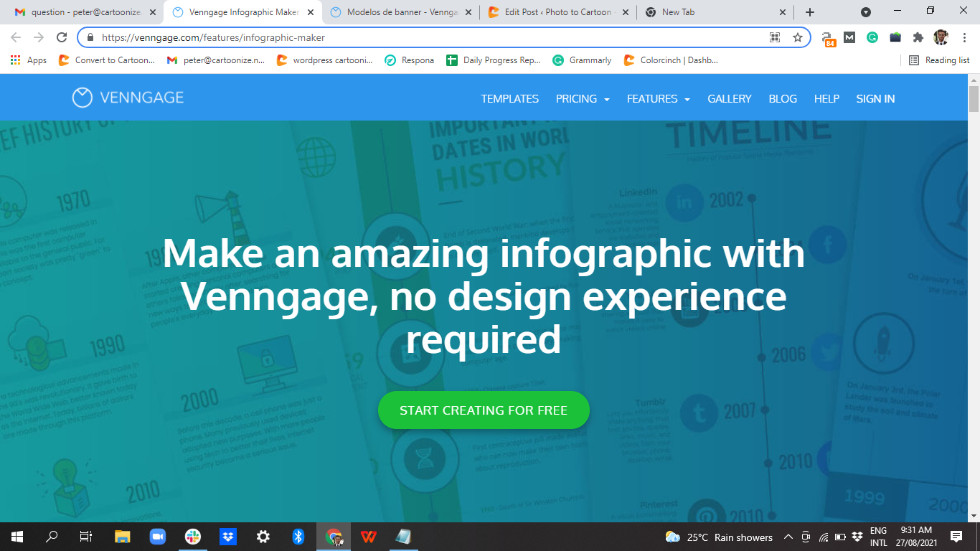This screenshot has width=980, height=551.
Task: Open Reading list
Action: [939, 60]
